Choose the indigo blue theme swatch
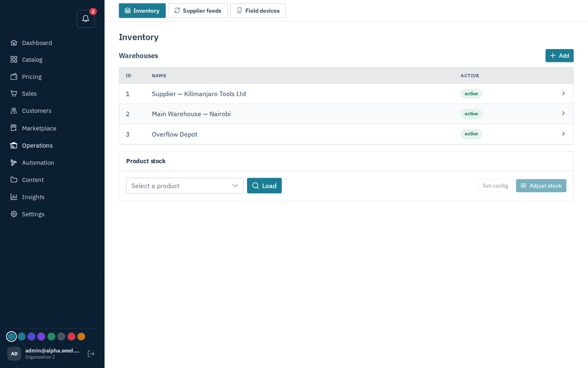This screenshot has height=368, width=588. (31, 337)
